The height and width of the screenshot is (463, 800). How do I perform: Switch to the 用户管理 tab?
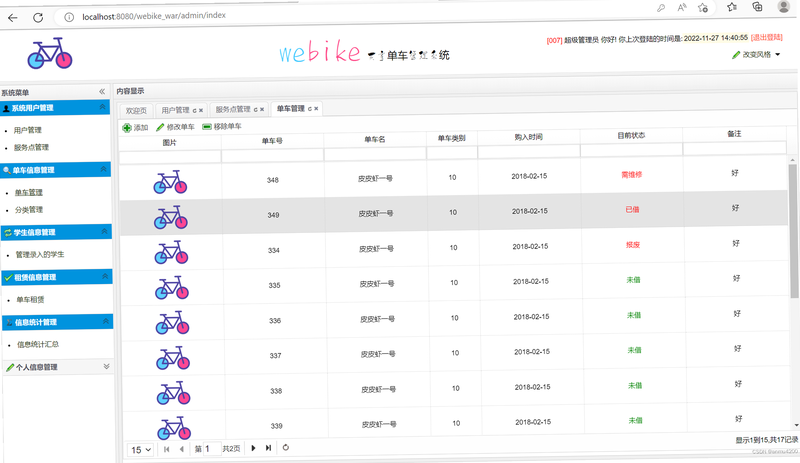(176, 110)
